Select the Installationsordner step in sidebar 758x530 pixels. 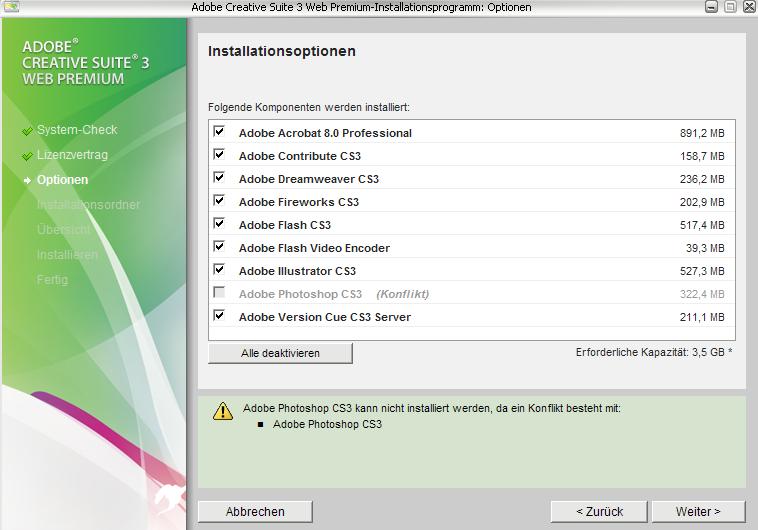click(x=88, y=205)
